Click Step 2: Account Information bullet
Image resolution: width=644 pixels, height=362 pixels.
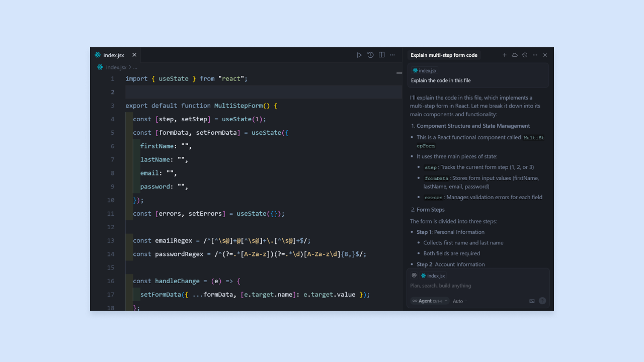click(451, 264)
